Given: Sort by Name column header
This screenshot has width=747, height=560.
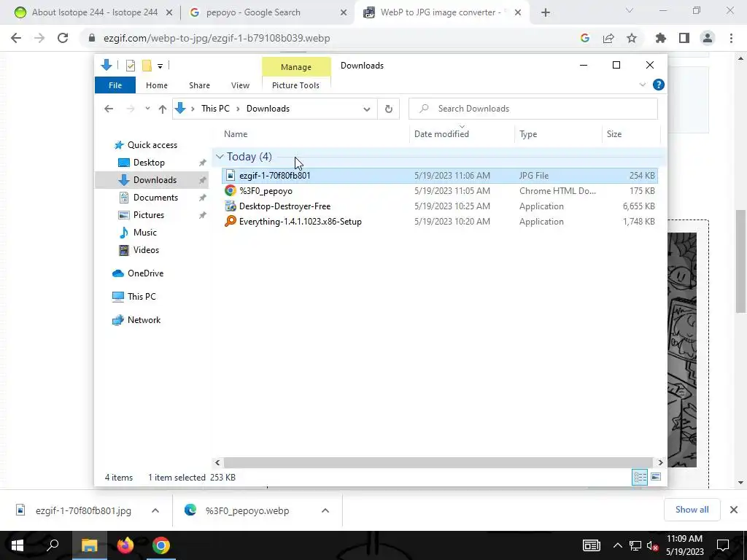Looking at the screenshot, I should (x=236, y=134).
